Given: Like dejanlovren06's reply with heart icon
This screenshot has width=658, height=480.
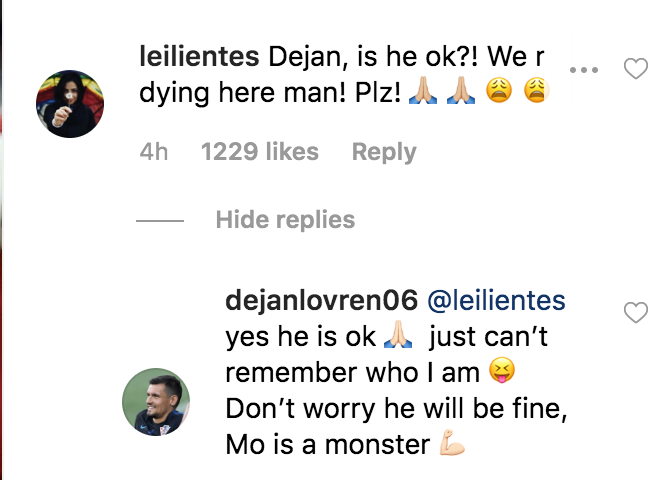Looking at the screenshot, I should (636, 314).
